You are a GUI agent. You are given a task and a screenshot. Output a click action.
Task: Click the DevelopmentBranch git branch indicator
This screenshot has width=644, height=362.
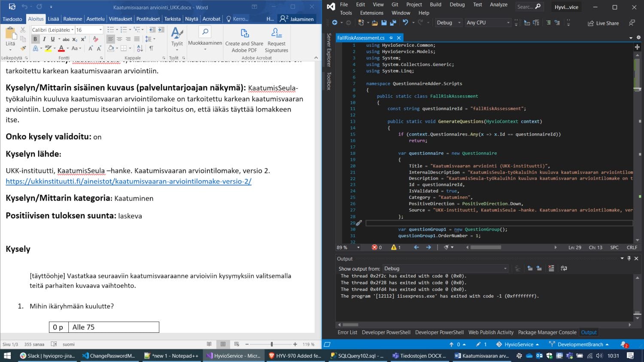click(x=579, y=344)
